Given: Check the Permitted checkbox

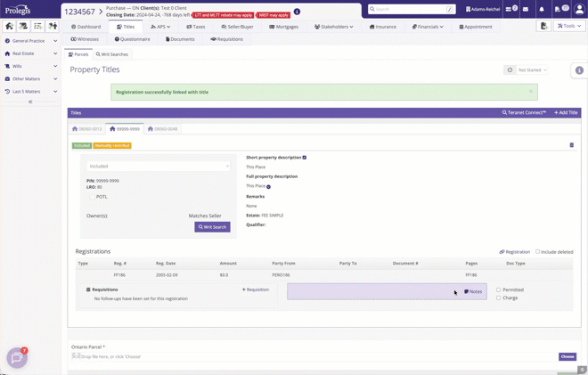Looking at the screenshot, I should click(498, 289).
